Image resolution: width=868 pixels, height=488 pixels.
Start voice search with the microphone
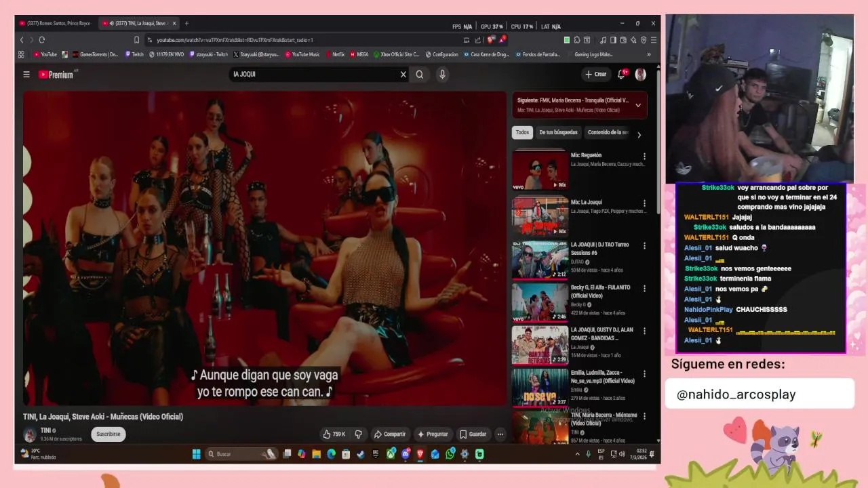pos(442,75)
